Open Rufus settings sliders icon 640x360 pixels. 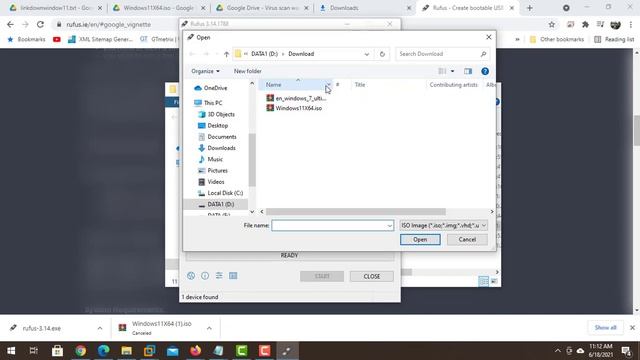click(x=219, y=276)
